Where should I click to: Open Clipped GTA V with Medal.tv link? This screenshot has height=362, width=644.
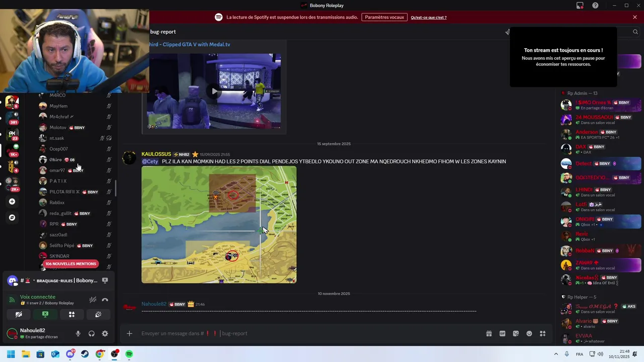coord(190,44)
